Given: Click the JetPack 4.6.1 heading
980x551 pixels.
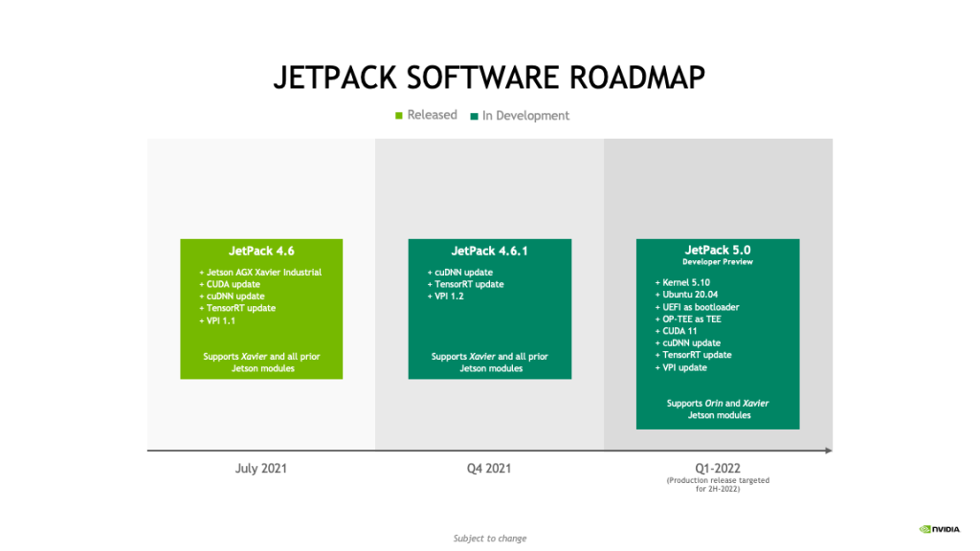Looking at the screenshot, I should click(489, 252).
